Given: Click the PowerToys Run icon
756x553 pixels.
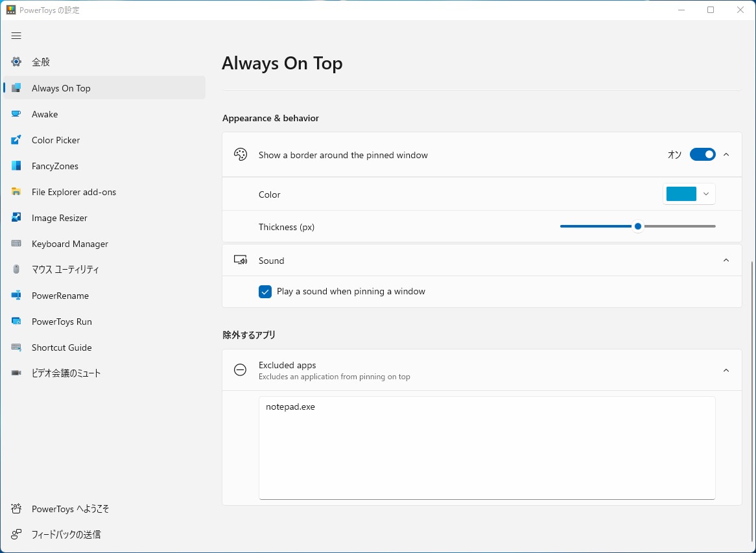Looking at the screenshot, I should pyautogui.click(x=17, y=322).
